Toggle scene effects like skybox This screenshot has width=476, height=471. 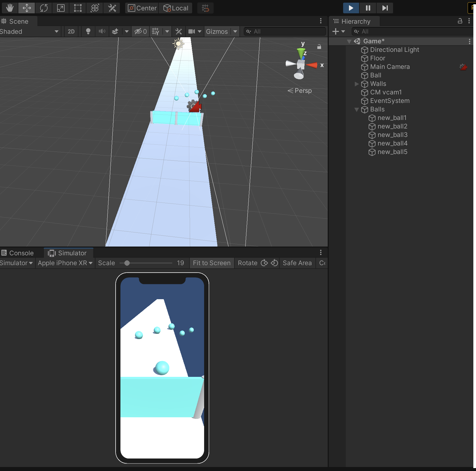115,31
